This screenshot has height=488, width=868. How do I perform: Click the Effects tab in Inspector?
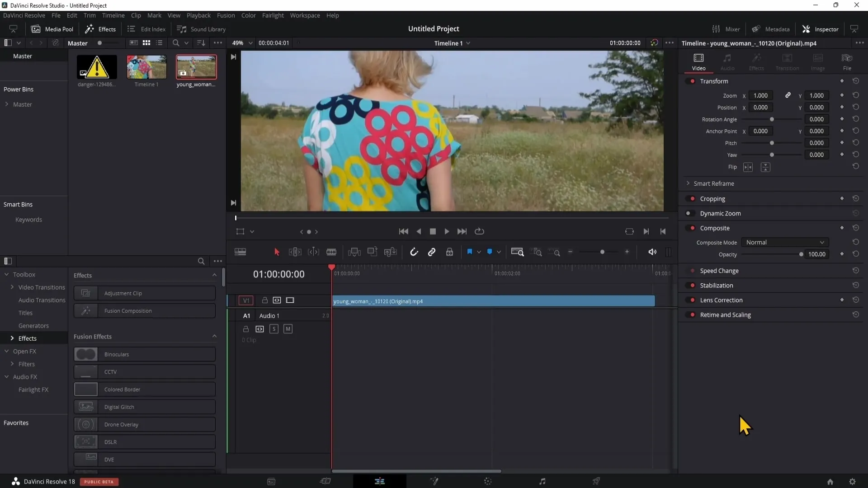[x=756, y=61]
